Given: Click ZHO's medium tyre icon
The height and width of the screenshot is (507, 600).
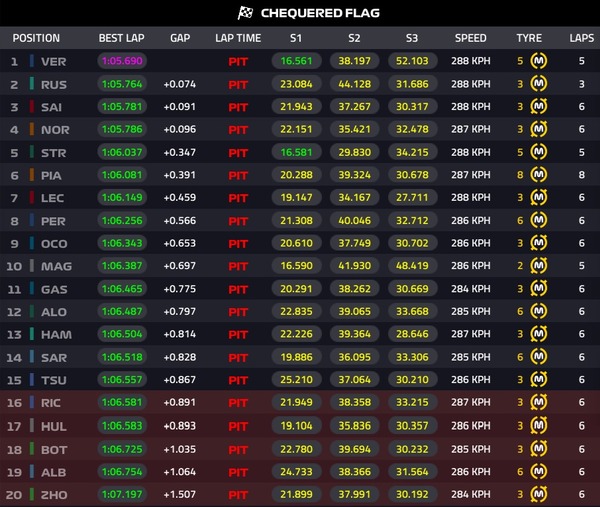Looking at the screenshot, I should 538,494.
